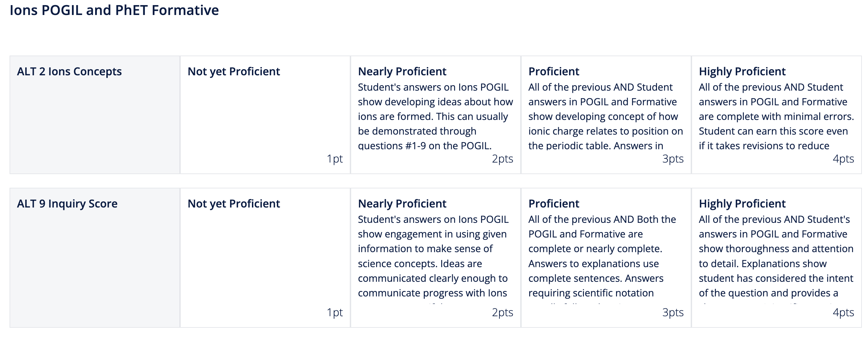
Task: Click the 1pt value in ALT 9 Inquiry Score row
Action: click(x=334, y=312)
